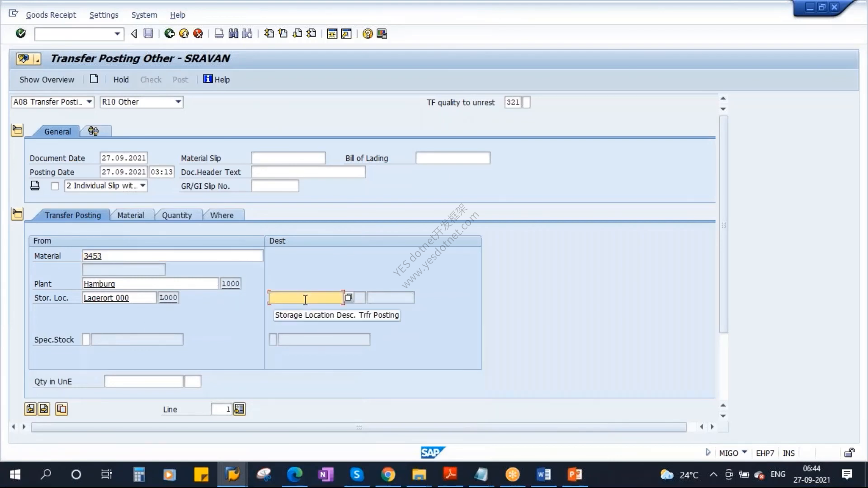Click the Print icon in standard toolbar
The width and height of the screenshot is (868, 488).
[x=219, y=33]
